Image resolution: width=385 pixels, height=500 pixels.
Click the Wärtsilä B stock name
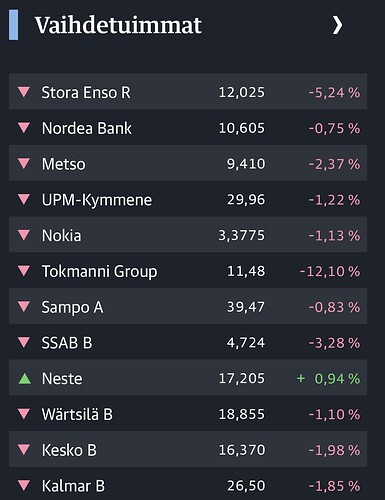point(77,414)
